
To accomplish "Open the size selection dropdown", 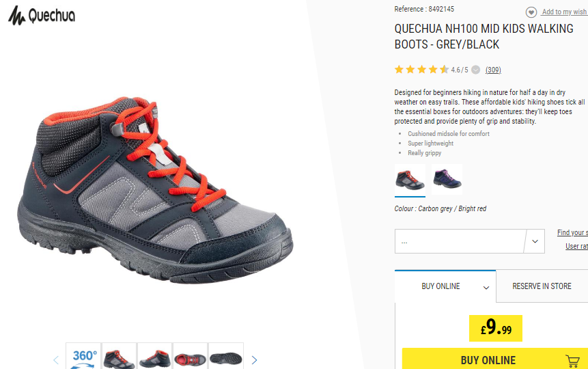I will (x=469, y=241).
